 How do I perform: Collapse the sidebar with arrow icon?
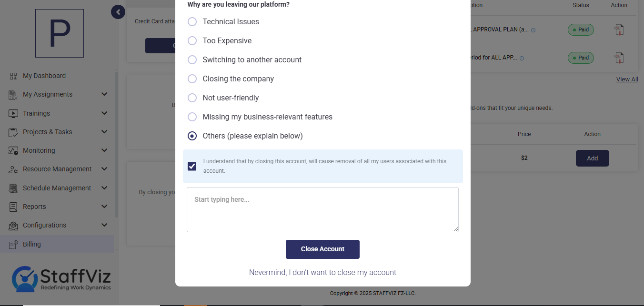click(118, 12)
